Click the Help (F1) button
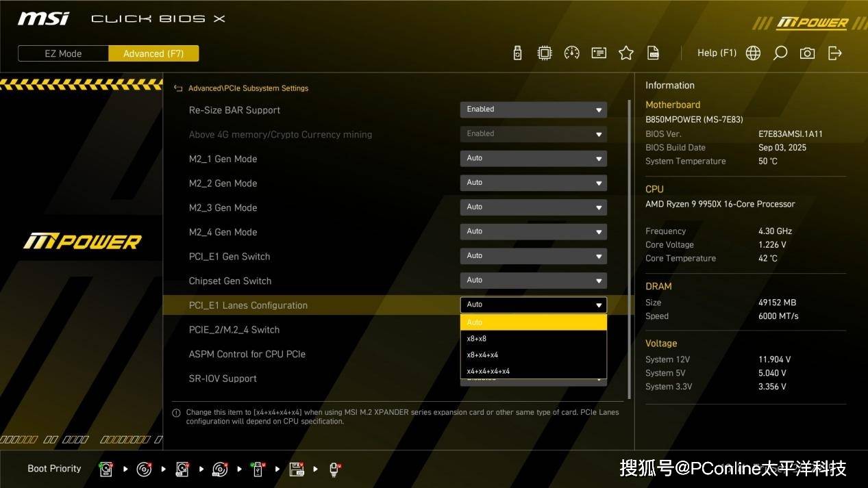Image resolution: width=868 pixels, height=488 pixels. [x=717, y=53]
